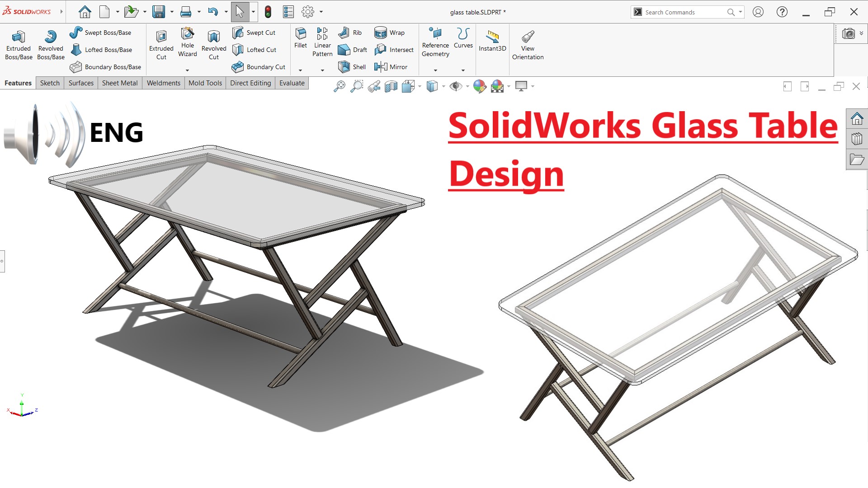Screen dimensions: 868x488
Task: Open the SolidWorks Resources home tab
Action: click(857, 119)
